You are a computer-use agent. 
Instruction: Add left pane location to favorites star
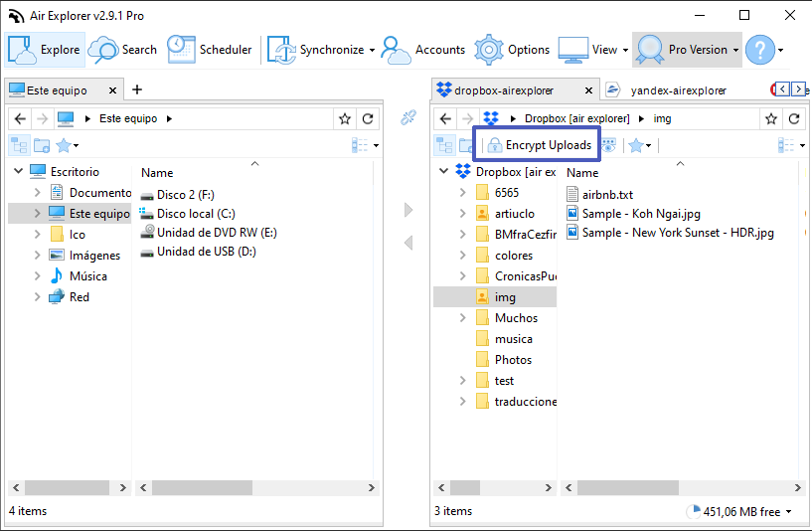tap(345, 118)
